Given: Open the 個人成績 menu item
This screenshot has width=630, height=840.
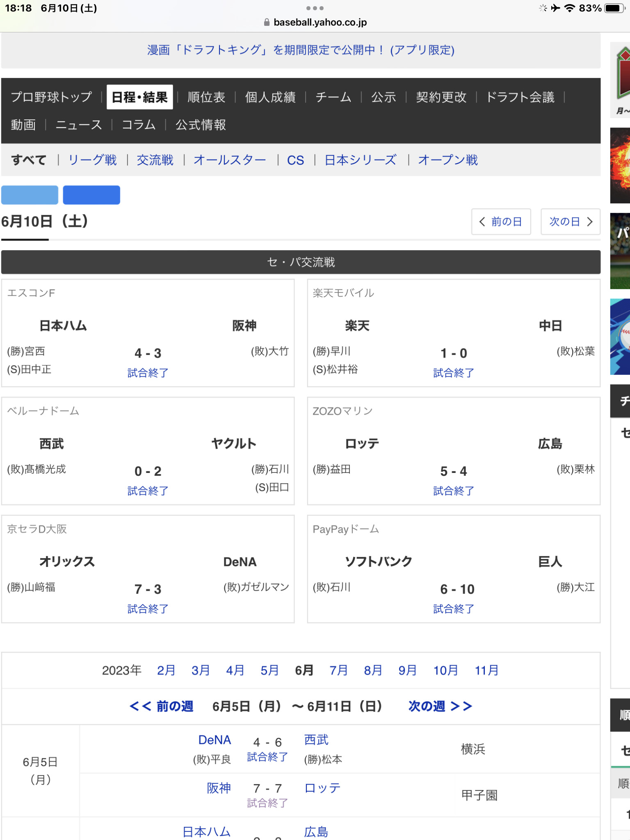Looking at the screenshot, I should pos(270,97).
